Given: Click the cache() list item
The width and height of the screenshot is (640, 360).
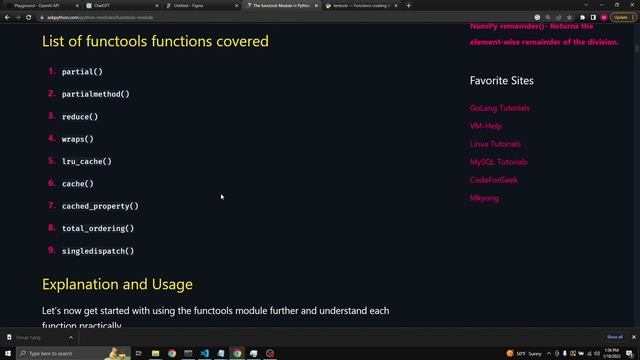Looking at the screenshot, I should (78, 184).
